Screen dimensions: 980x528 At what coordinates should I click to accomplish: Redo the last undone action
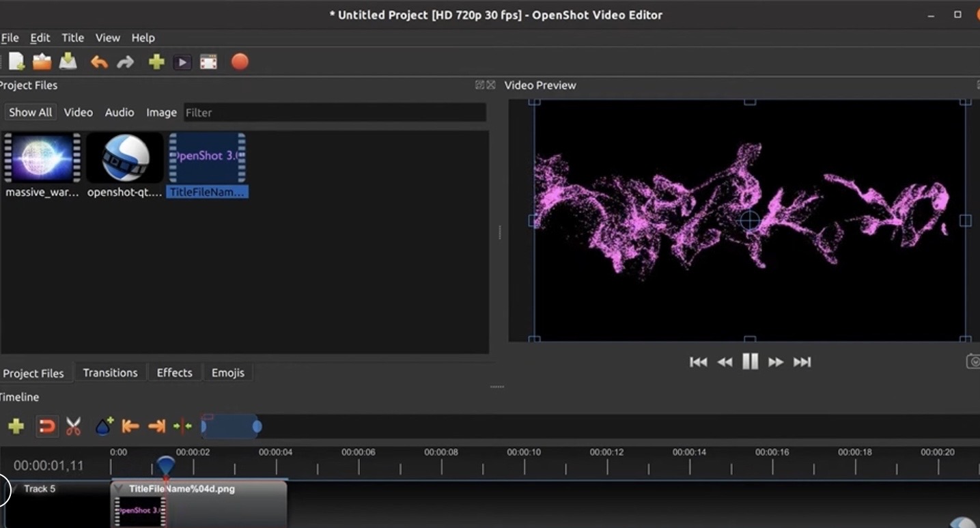[126, 62]
